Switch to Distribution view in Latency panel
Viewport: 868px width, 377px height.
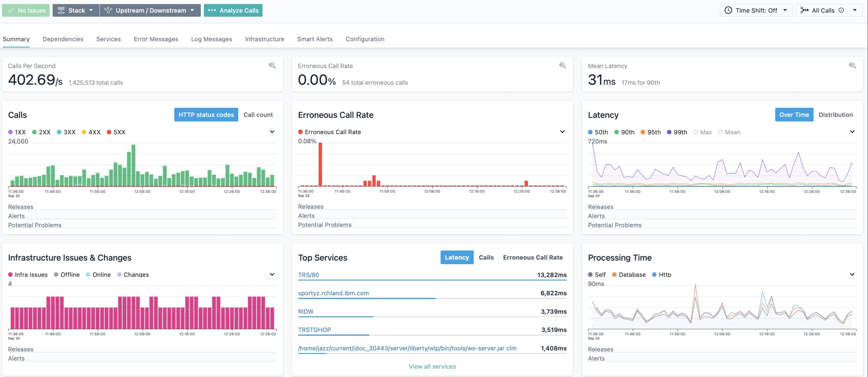pos(836,115)
